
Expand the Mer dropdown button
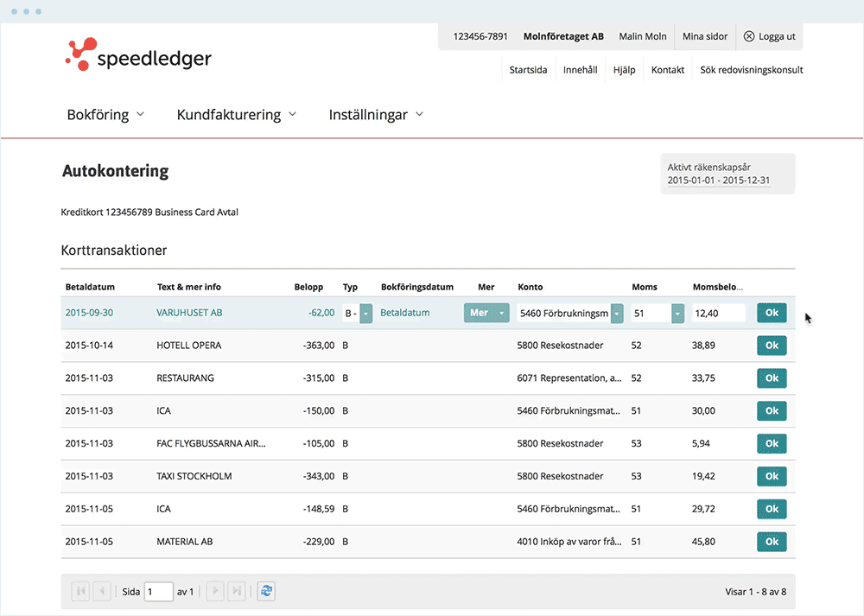(486, 313)
